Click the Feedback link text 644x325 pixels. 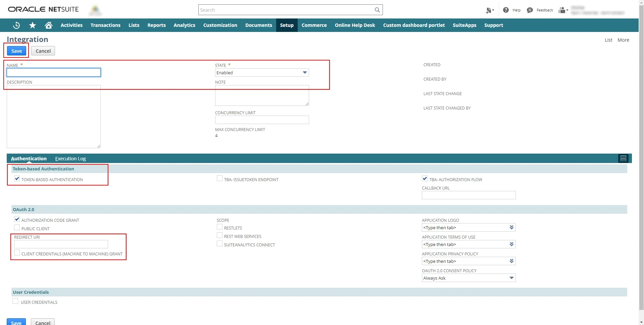(545, 10)
